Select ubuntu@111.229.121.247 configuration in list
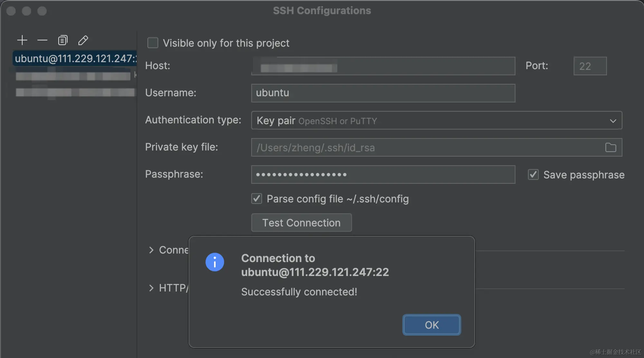The image size is (644, 358). click(x=75, y=59)
